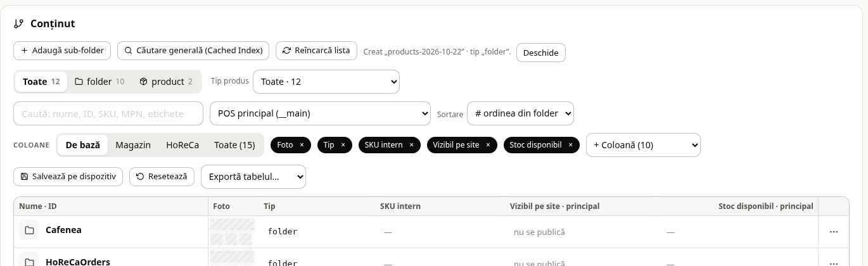This screenshot has width=868, height=266.
Task: Select Toate (15) column preset
Action: coord(234,145)
